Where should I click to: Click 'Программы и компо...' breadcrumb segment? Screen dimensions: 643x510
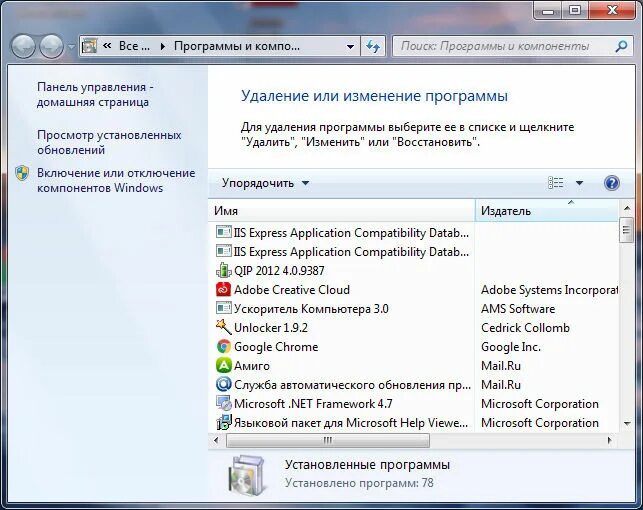(x=237, y=46)
